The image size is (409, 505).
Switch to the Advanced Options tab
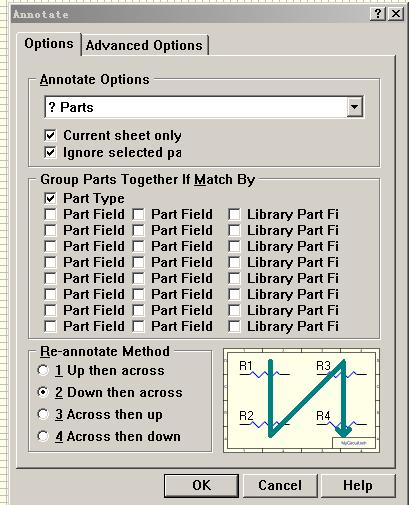click(144, 45)
